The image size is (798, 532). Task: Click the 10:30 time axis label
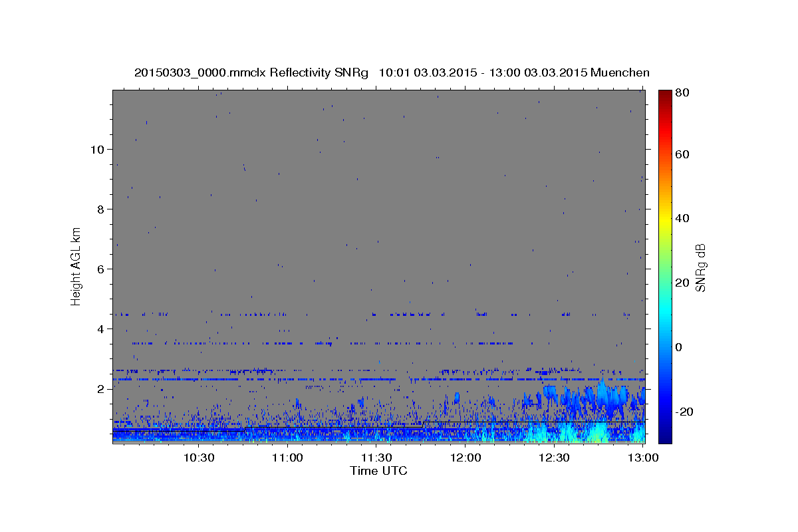[198, 458]
